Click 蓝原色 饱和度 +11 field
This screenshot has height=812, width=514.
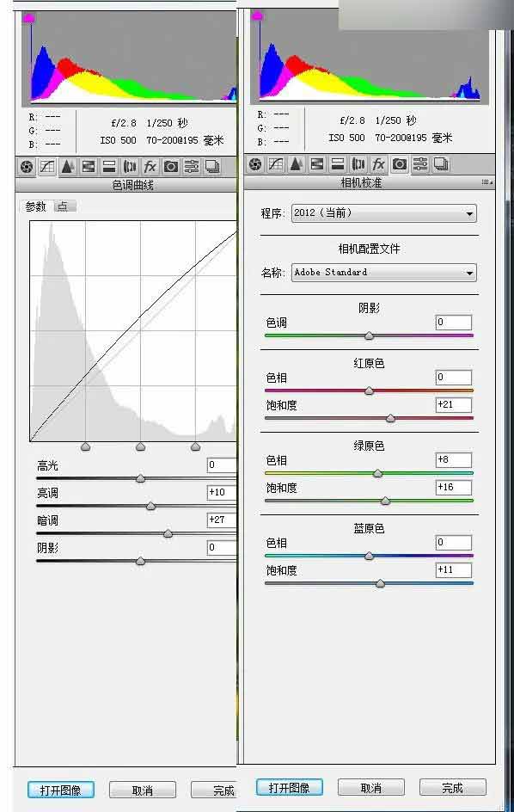(454, 569)
